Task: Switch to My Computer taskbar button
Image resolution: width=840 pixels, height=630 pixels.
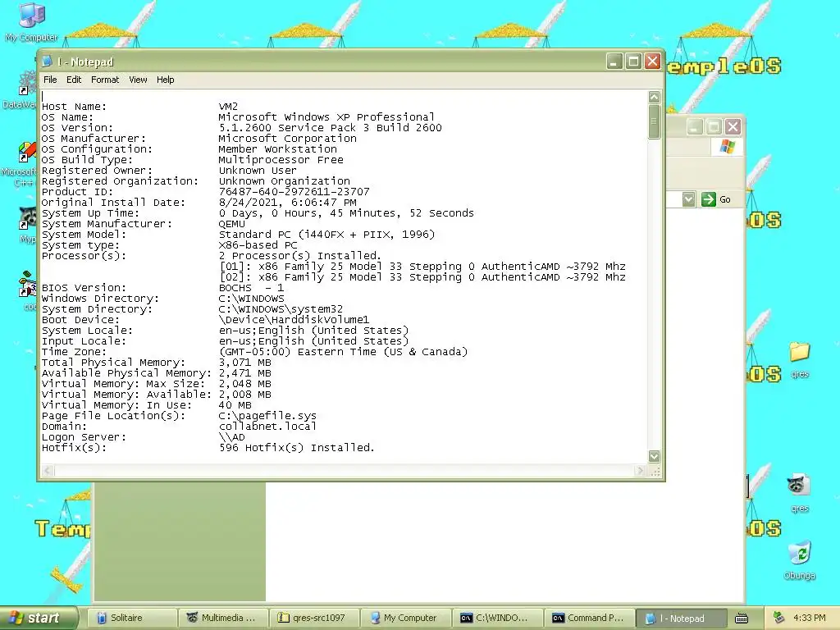Action: tap(405, 618)
